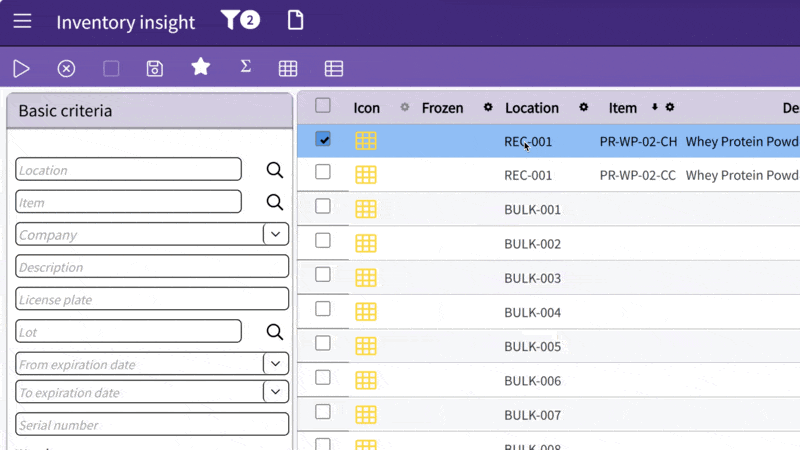Click the License plate input field
Viewport: 800px width, 450px height.
point(152,299)
